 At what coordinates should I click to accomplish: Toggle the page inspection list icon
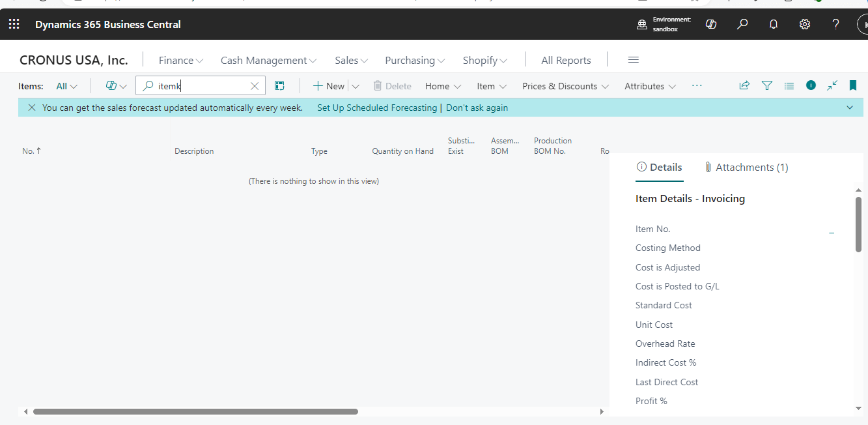[789, 85]
